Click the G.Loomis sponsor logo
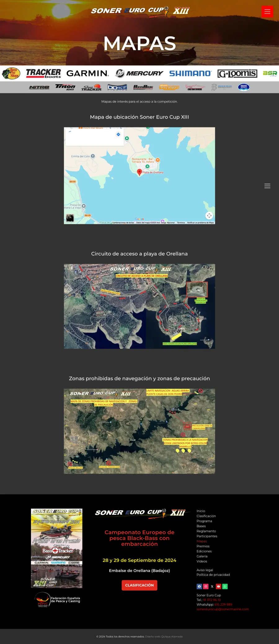This screenshot has width=279, height=644. 237,73
